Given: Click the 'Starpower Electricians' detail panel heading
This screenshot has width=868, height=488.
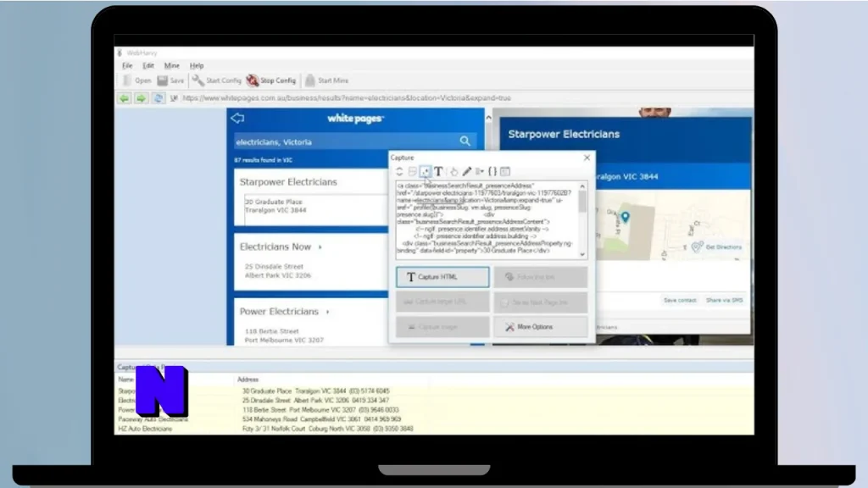Looking at the screenshot, I should click(564, 134).
